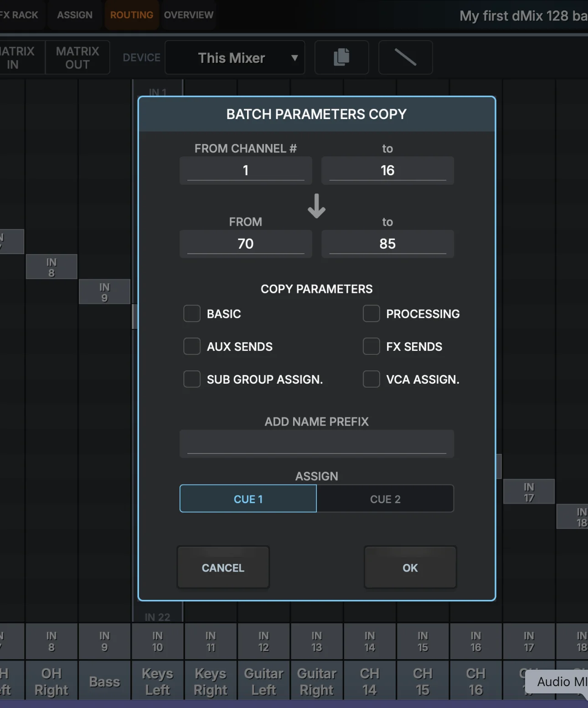Click the IN 8 routing matrix node
Screen dimensions: 588x708
(x=52, y=267)
